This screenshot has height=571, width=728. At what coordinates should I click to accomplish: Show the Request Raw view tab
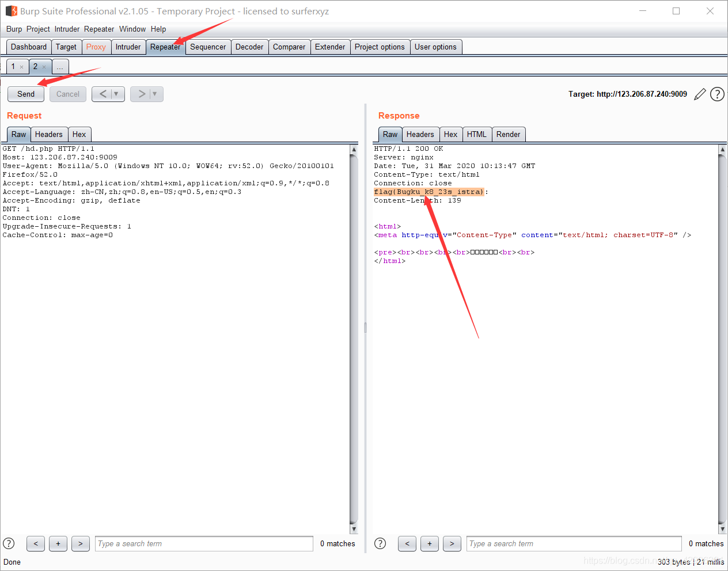tap(19, 134)
